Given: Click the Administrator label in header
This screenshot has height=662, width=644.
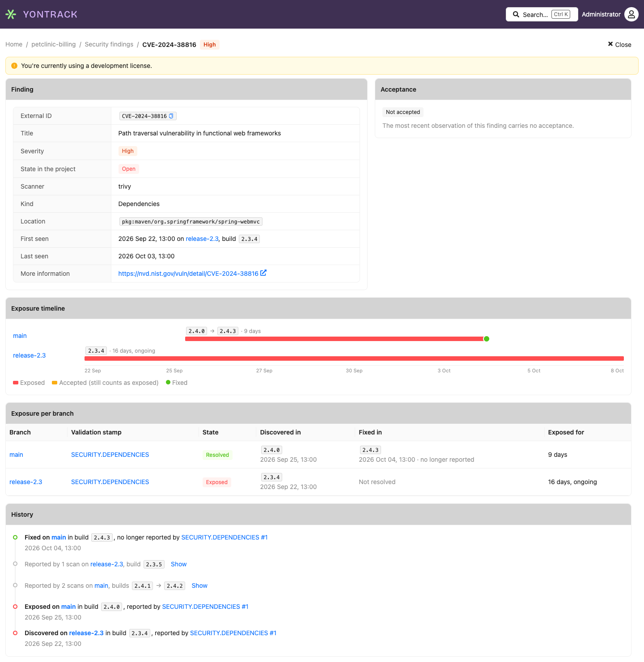Looking at the screenshot, I should tap(601, 14).
